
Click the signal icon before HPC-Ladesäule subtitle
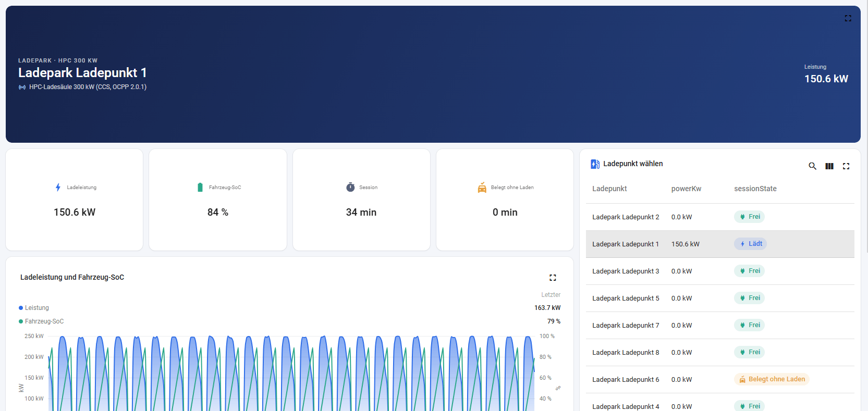coord(22,87)
